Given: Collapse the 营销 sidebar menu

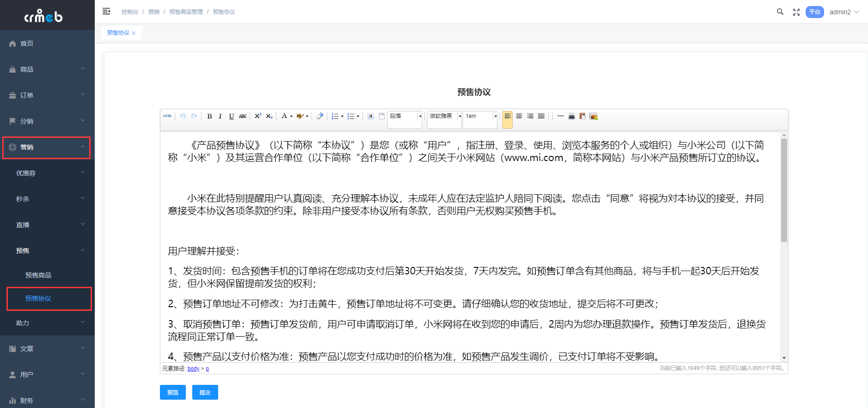Looking at the screenshot, I should [x=47, y=147].
